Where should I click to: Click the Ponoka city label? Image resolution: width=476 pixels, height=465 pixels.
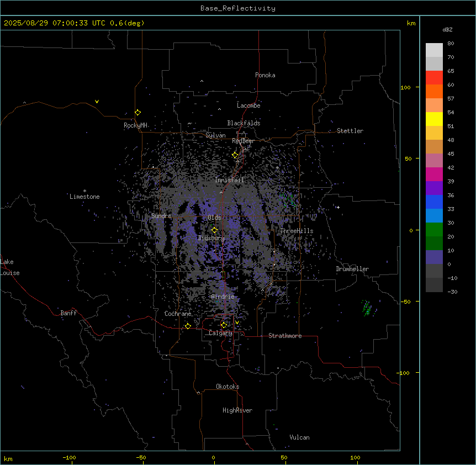(x=265, y=75)
